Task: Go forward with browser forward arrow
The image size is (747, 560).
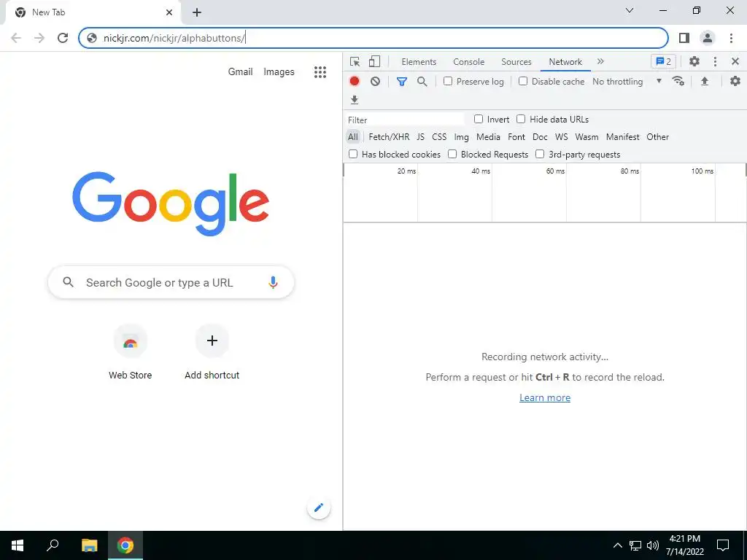Action: click(39, 38)
